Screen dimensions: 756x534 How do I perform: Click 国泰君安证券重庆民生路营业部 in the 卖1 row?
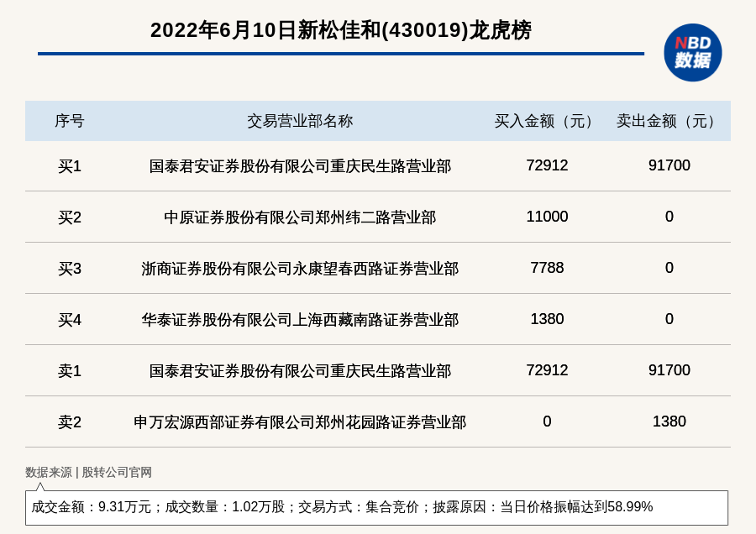pyautogui.click(x=300, y=370)
